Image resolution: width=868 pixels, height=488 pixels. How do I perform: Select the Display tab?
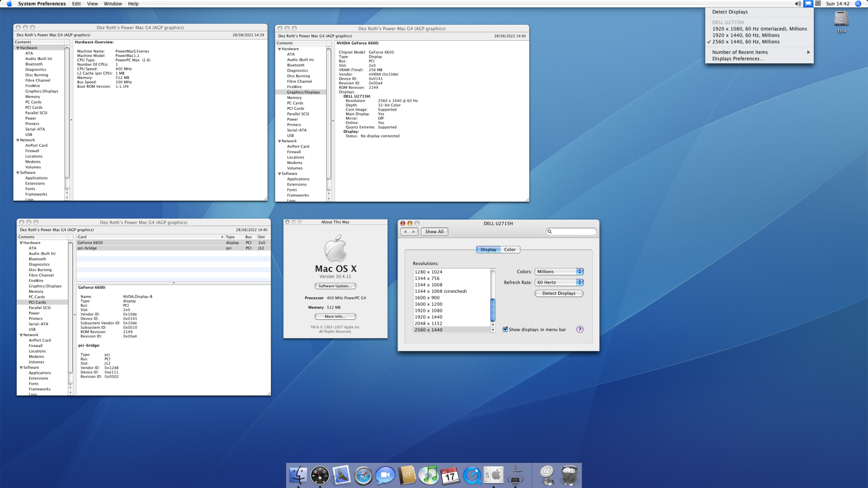488,249
